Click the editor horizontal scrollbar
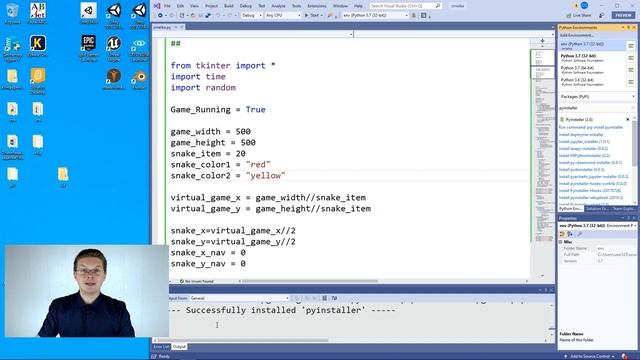 pos(310,281)
